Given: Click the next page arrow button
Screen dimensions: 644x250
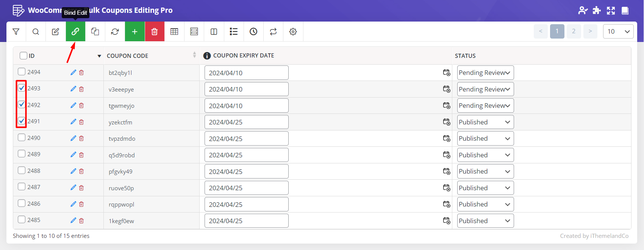Looking at the screenshot, I should point(590,31).
